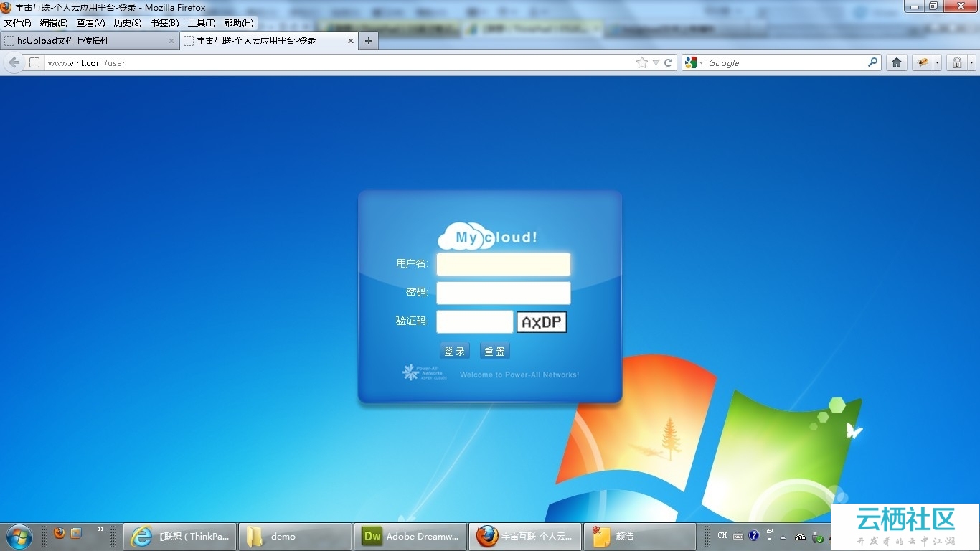Open the 查看(V) menu
Viewport: 980px width, 551px height.
pyautogui.click(x=90, y=23)
